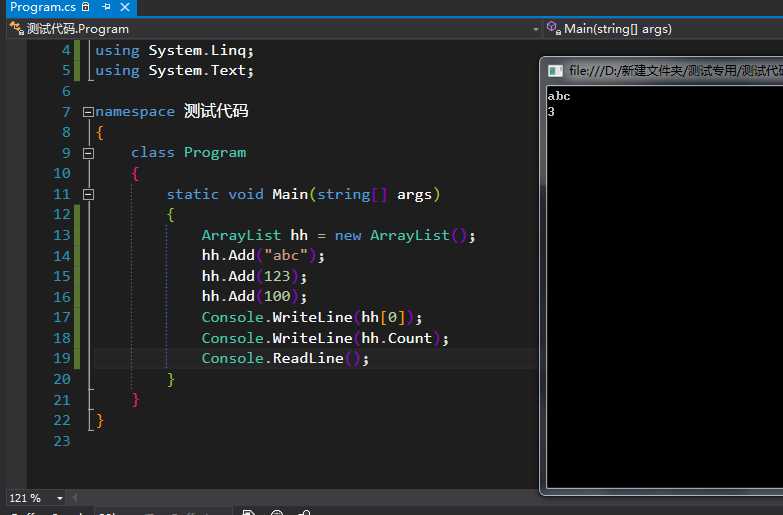The image size is (783, 515).
Task: Click the class icon beside 测试代码.Program
Action: pyautogui.click(x=16, y=28)
